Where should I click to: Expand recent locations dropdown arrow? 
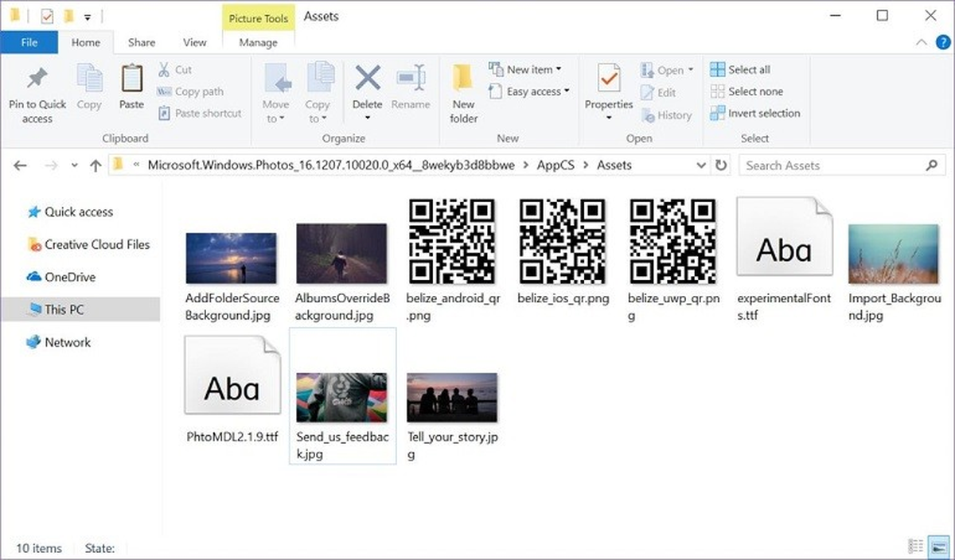tap(75, 165)
